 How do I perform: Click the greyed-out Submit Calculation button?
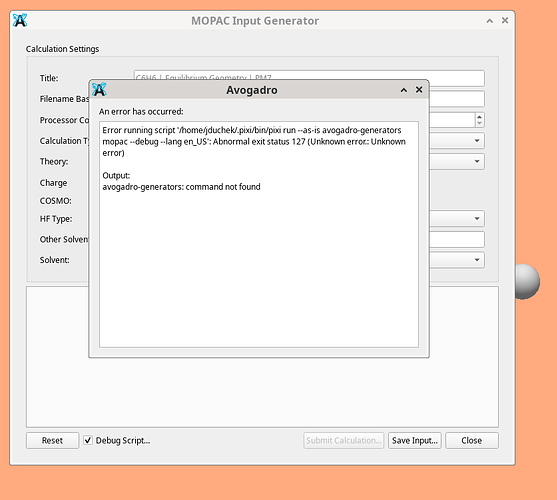(x=344, y=440)
